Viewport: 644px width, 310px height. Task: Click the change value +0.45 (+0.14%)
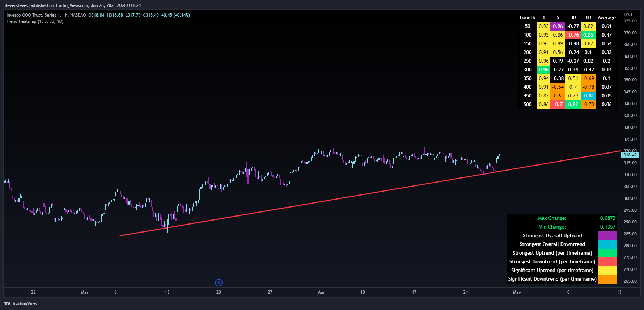[x=175, y=15]
